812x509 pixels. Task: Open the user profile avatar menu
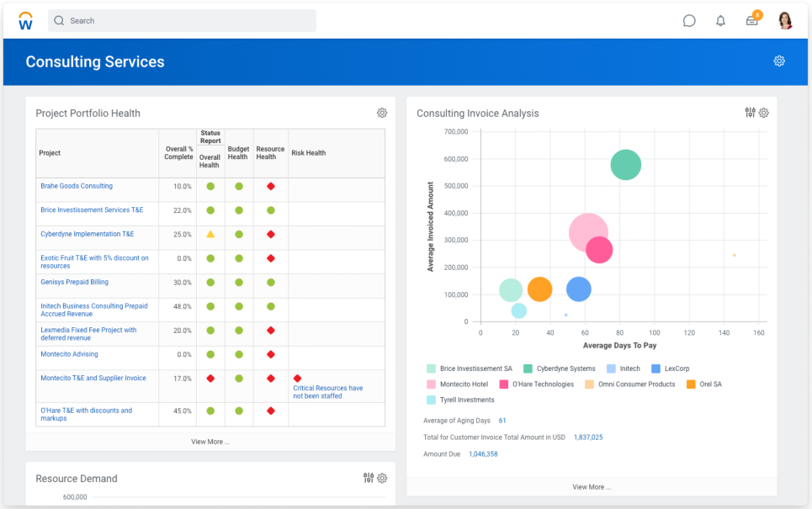click(x=785, y=21)
